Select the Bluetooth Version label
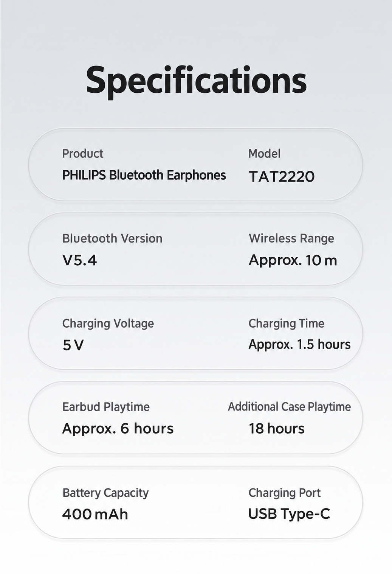Image resolution: width=392 pixels, height=574 pixels. click(112, 238)
